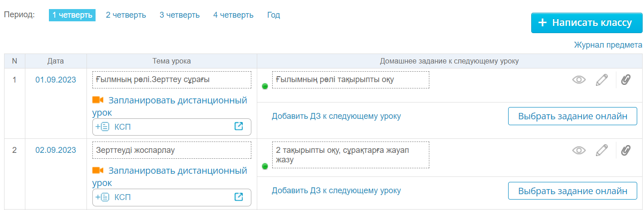
Task: Open the Журнал предмета link
Action: pos(608,45)
